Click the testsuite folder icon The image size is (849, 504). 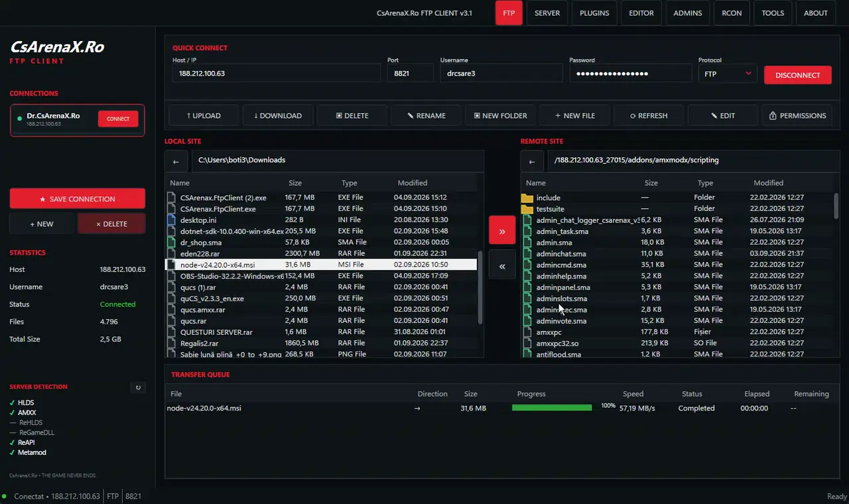point(527,209)
